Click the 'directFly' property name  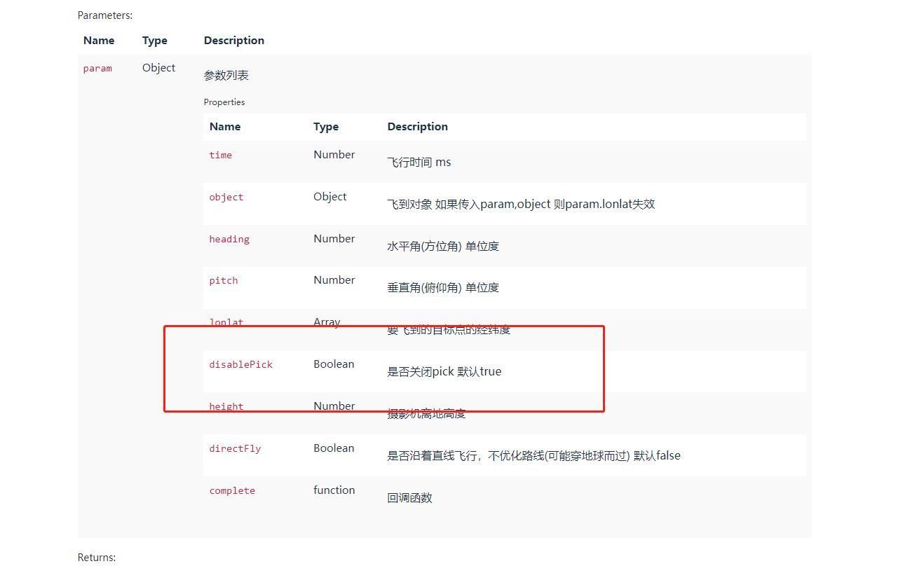[235, 448]
